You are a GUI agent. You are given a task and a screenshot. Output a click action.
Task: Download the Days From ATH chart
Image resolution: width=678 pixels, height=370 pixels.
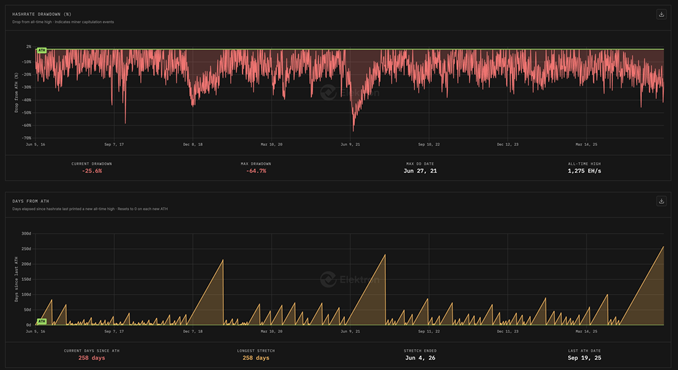(661, 201)
